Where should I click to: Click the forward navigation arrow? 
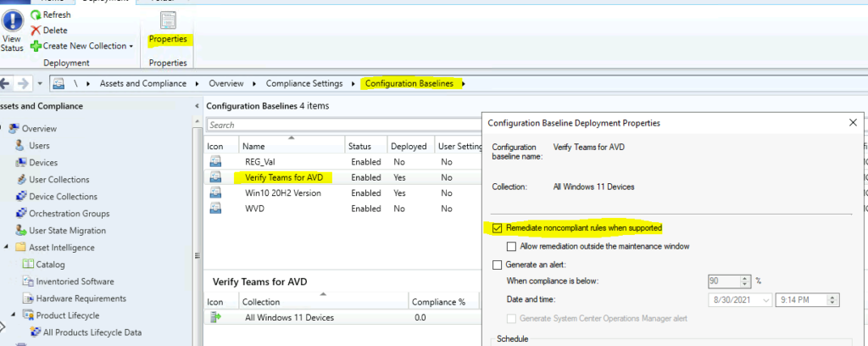click(23, 84)
